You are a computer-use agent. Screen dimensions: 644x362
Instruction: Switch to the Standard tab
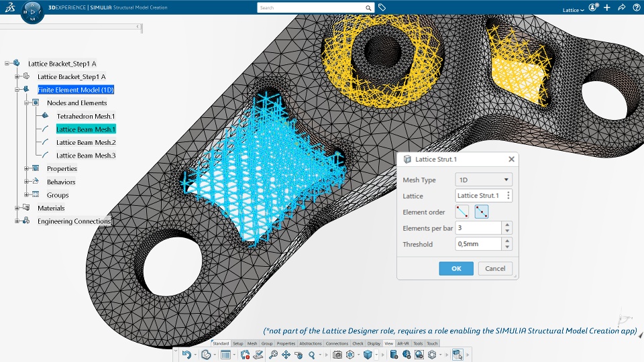pyautogui.click(x=221, y=343)
